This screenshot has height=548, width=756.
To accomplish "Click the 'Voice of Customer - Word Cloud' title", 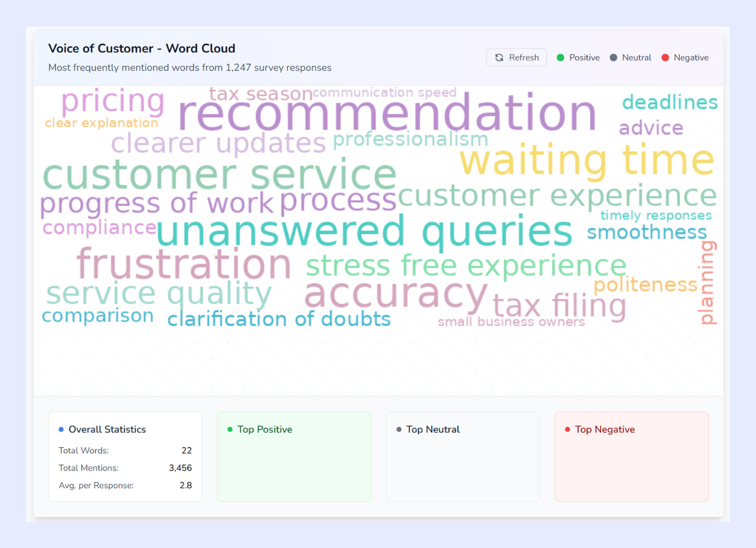I will click(x=142, y=48).
